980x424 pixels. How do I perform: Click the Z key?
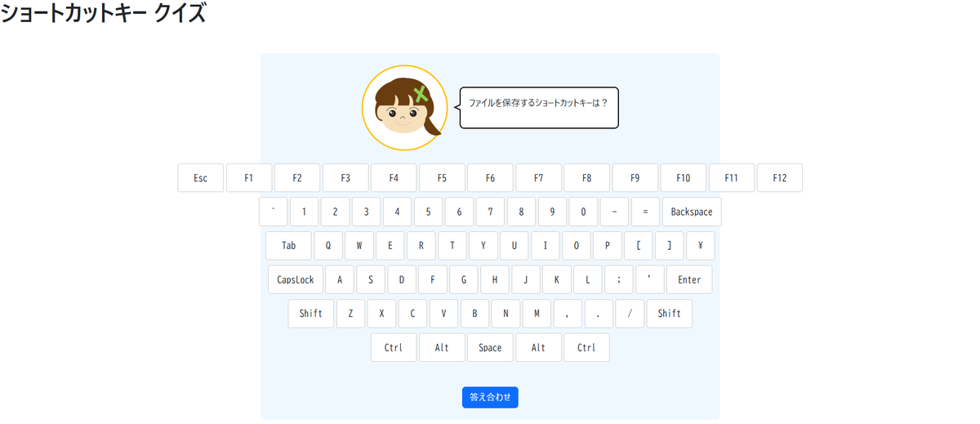(350, 314)
